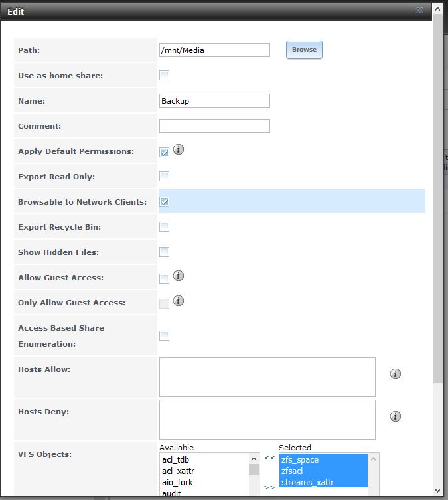Click inside the Hosts Allow text area

[x=267, y=377]
